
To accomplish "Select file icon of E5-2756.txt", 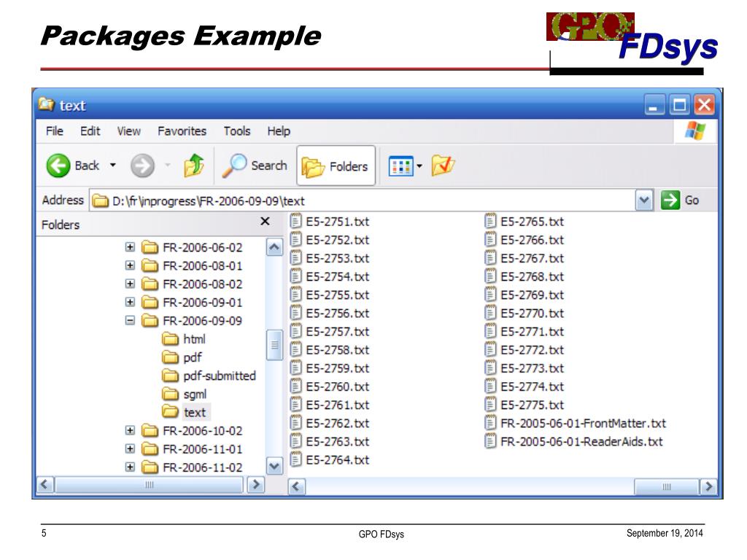I will point(296,313).
